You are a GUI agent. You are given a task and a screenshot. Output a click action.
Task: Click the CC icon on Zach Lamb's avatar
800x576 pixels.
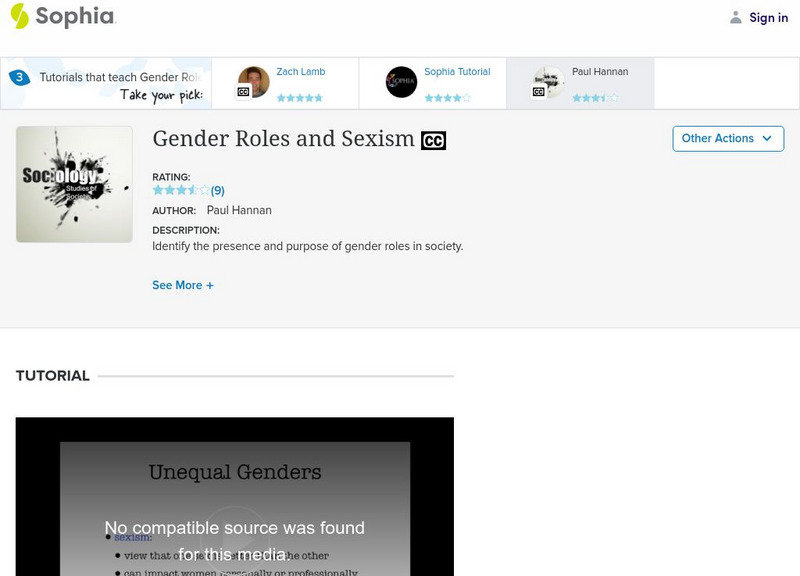click(243, 92)
